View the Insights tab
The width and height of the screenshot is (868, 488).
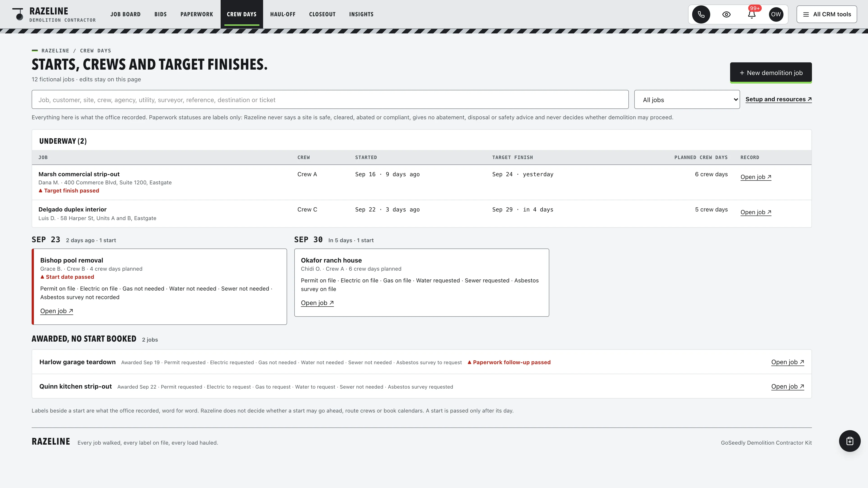pyautogui.click(x=361, y=14)
